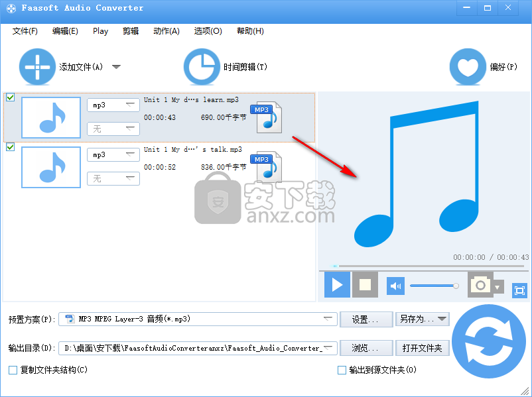Viewport: 532px width, 397px height.
Task: Expand the Add File dropdown arrow
Action: 116,67
